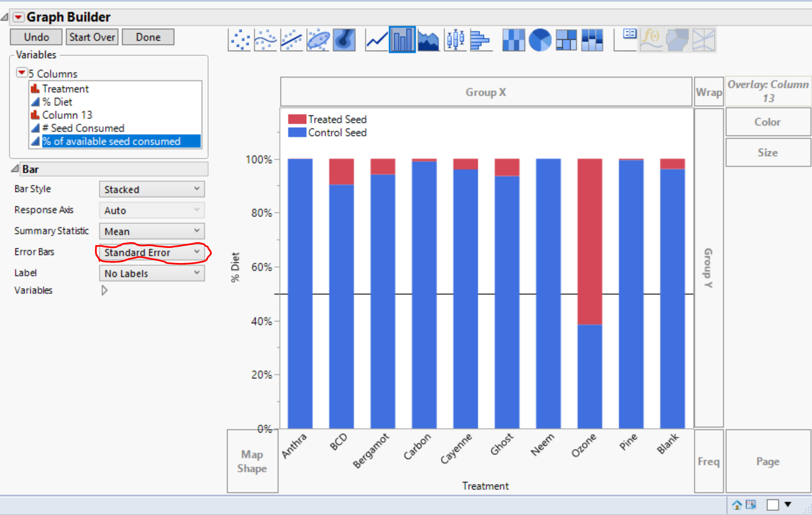Select the Histogram element icon
Screen dimensions: 812x515
[480, 40]
